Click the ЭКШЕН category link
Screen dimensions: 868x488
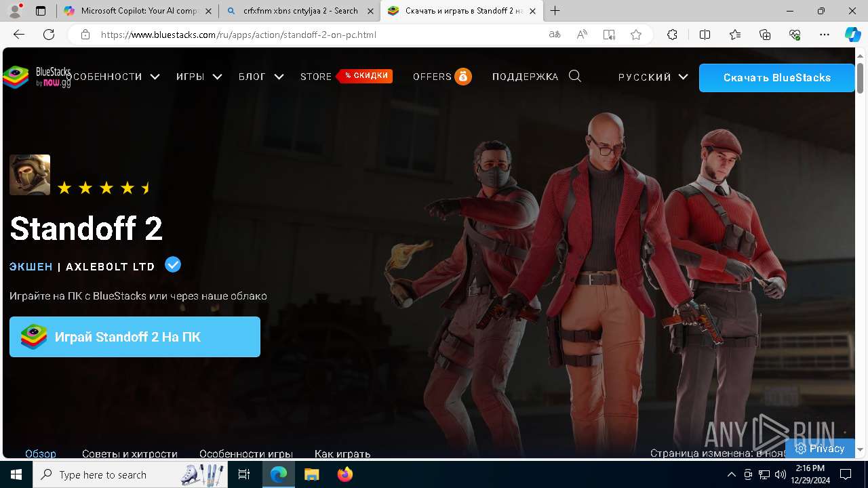tap(31, 266)
